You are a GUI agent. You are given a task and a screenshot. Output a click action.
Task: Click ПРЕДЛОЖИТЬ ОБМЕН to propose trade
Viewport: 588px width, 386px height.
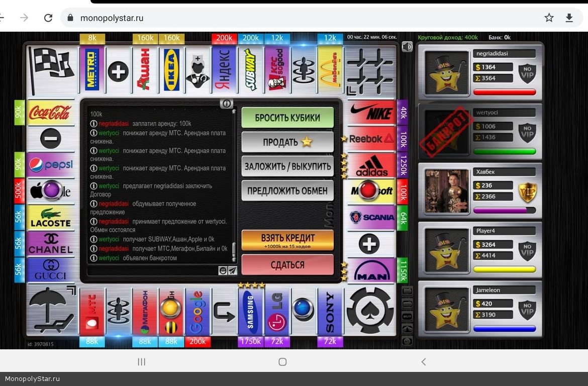point(287,190)
